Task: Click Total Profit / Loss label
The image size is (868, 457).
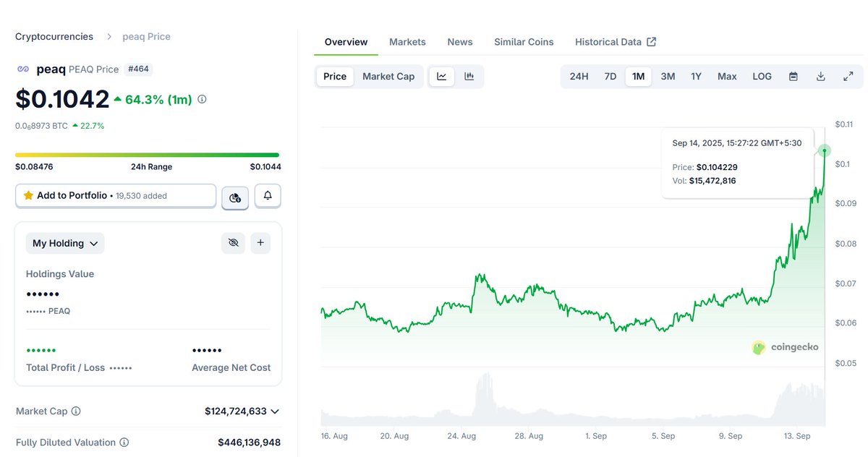Action: point(65,367)
